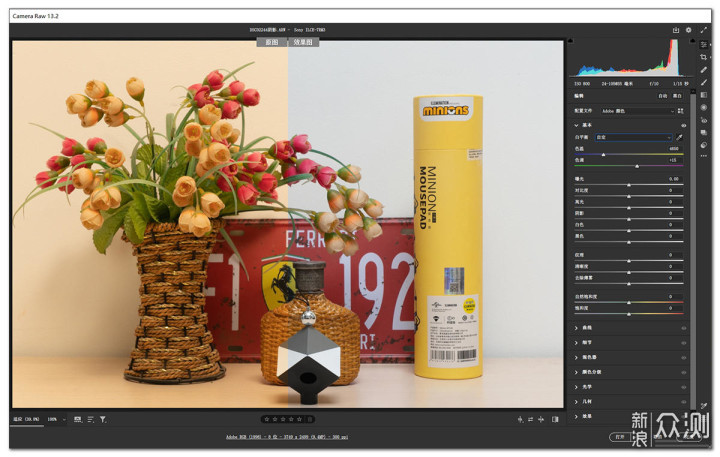Image resolution: width=720 pixels, height=457 pixels.
Task: Pick the White Balance eyedropper tool
Action: point(680,137)
